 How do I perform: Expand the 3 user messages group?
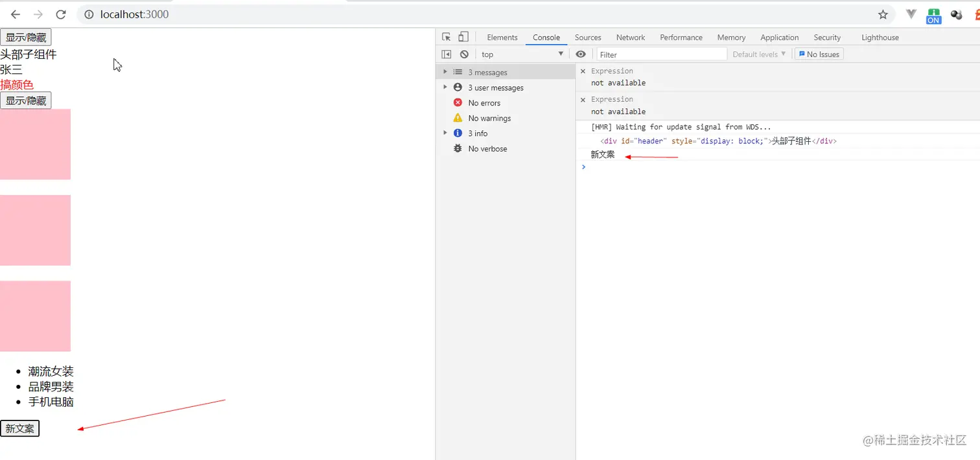pos(445,87)
